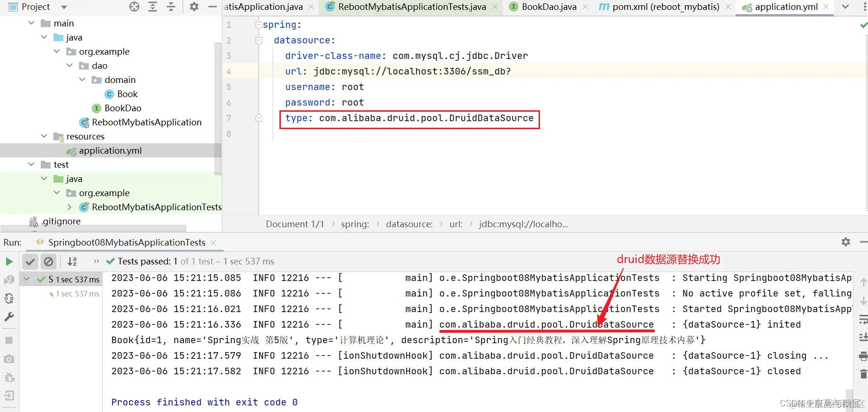
Task: Open Book class in domain package
Action: point(127,94)
